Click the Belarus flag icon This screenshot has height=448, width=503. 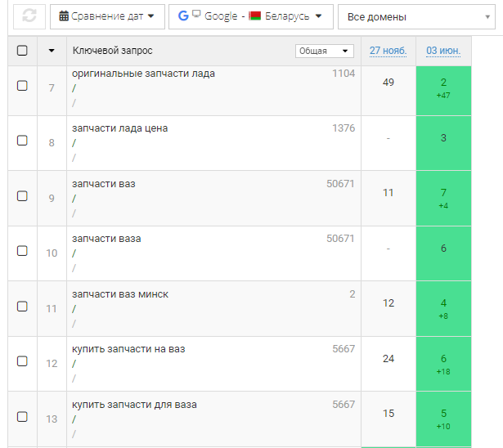tap(254, 16)
